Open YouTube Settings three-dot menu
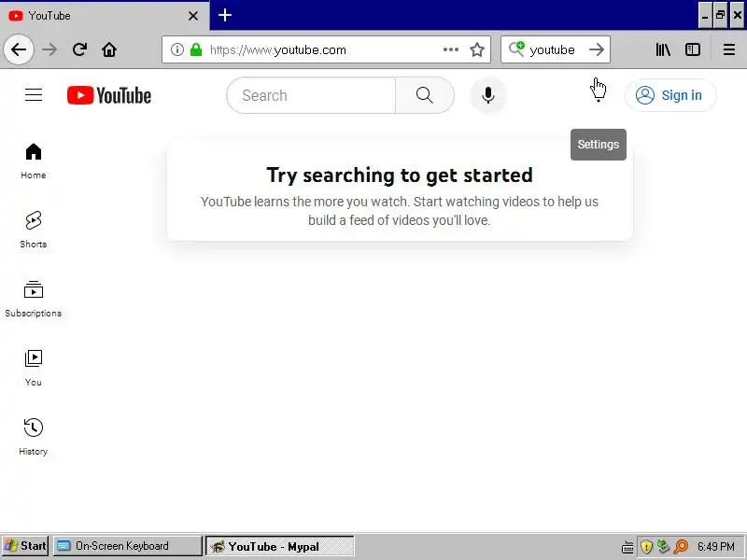 (599, 95)
